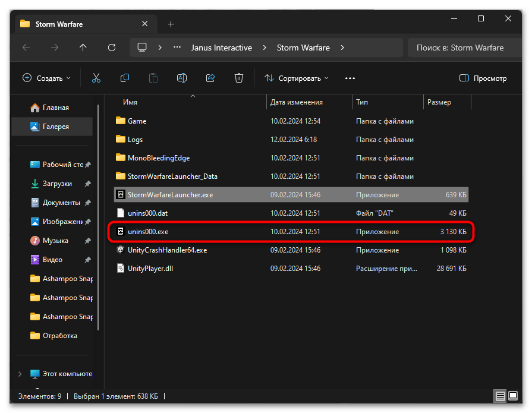Expand chevron after the monitor icon in address bar

160,48
